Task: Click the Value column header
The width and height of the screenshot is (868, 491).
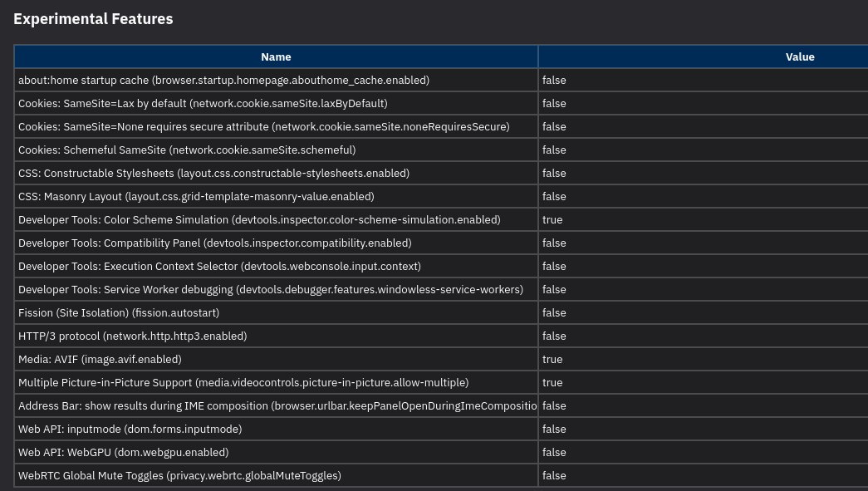Action: tap(800, 57)
